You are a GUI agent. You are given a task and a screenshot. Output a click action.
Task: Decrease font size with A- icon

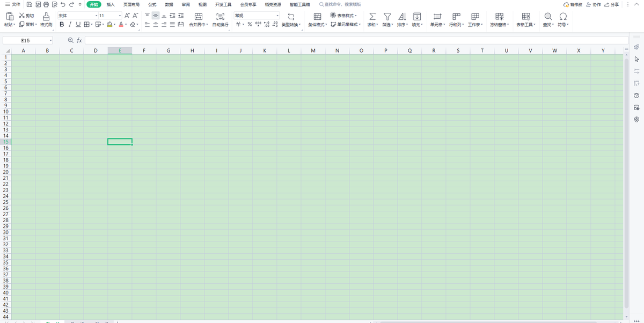135,16
